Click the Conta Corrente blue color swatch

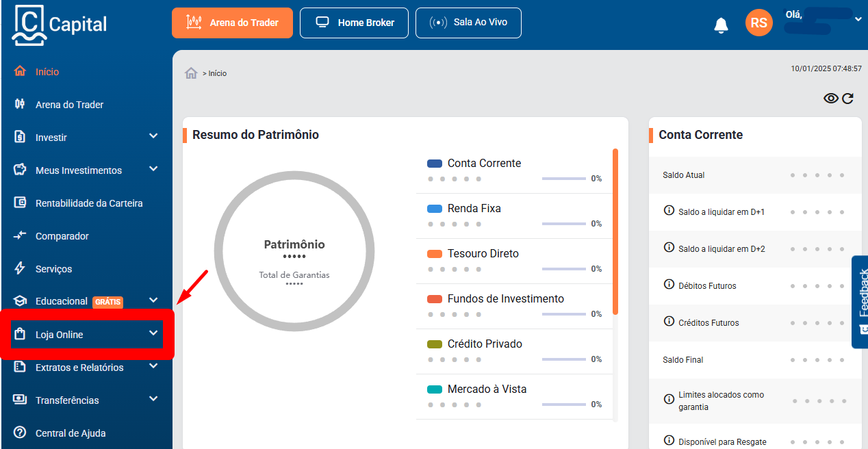tap(435, 164)
